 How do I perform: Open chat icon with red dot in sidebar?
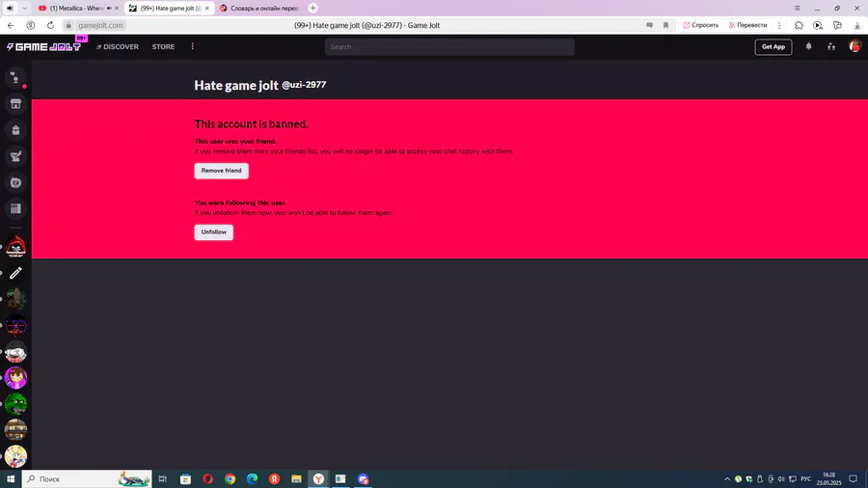(x=15, y=78)
